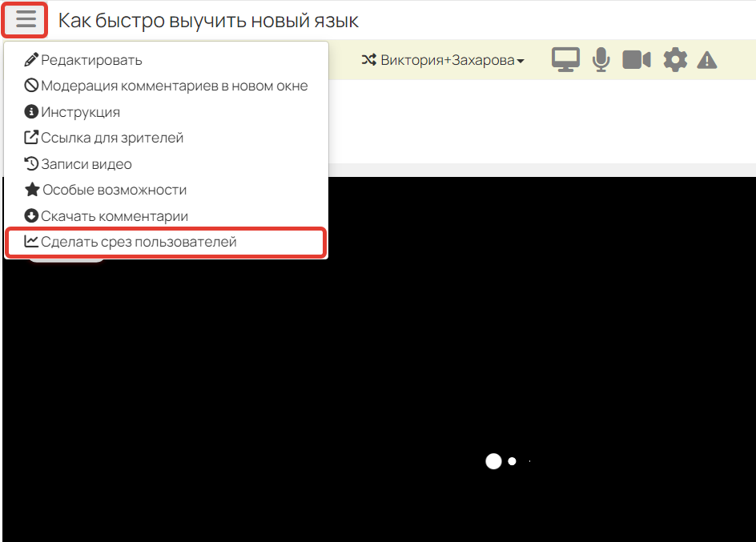This screenshot has width=756, height=542.
Task: Toggle the video camera icon
Action: [637, 60]
